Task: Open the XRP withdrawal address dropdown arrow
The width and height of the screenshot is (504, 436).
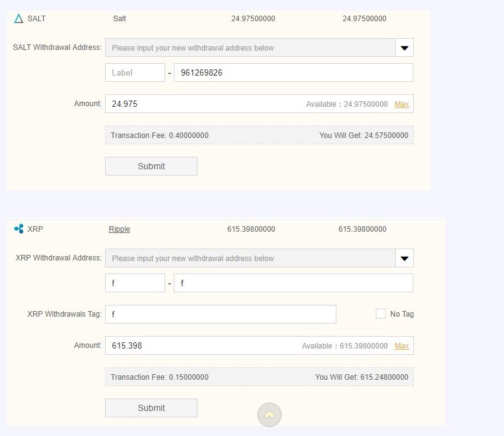Action: pyautogui.click(x=405, y=258)
